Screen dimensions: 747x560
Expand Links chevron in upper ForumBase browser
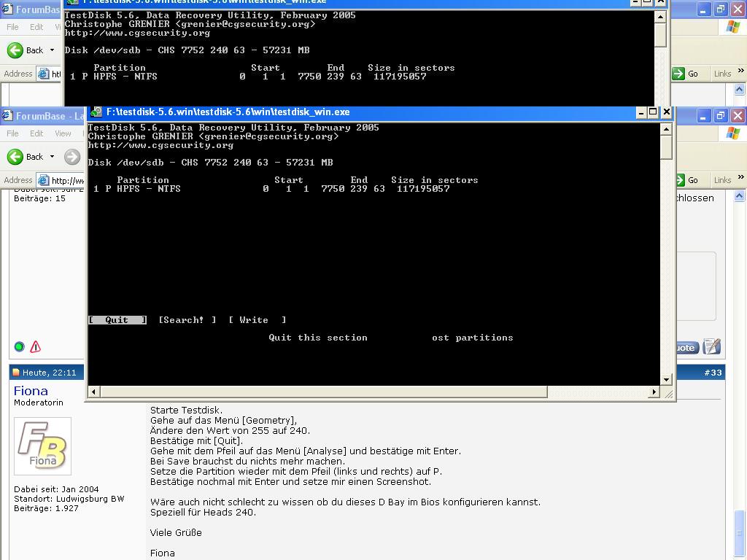[x=740, y=70]
